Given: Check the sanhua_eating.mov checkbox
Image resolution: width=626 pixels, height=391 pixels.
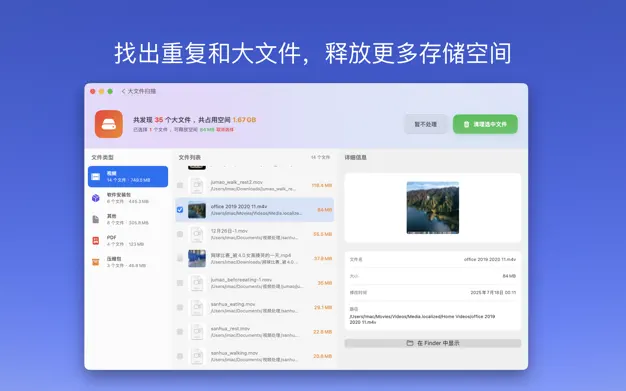Looking at the screenshot, I should [180, 307].
